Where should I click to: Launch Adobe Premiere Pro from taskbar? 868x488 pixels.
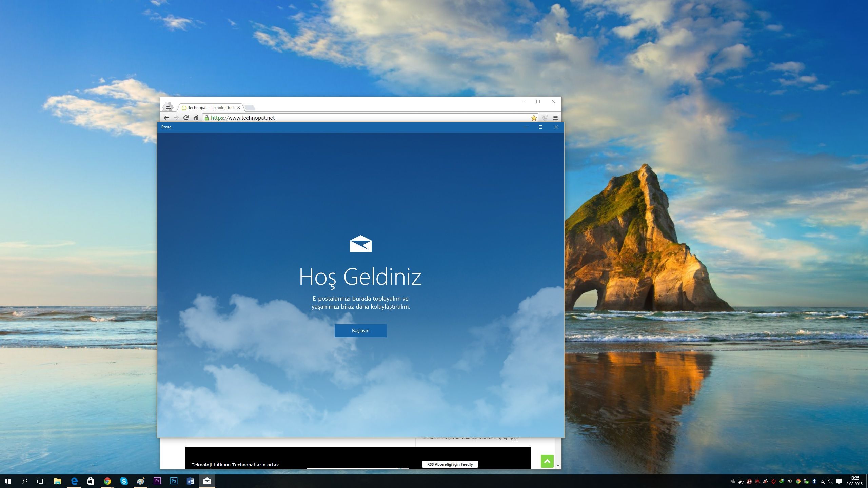pos(157,481)
